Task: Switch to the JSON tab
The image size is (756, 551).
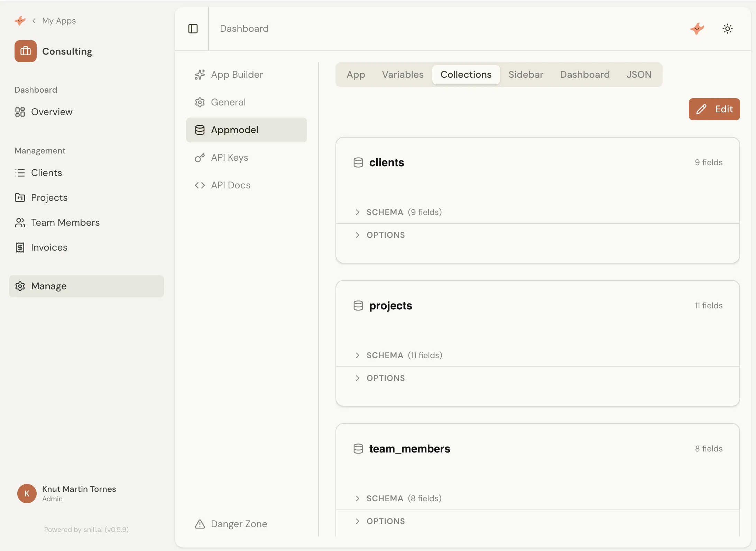Action: [x=638, y=74]
